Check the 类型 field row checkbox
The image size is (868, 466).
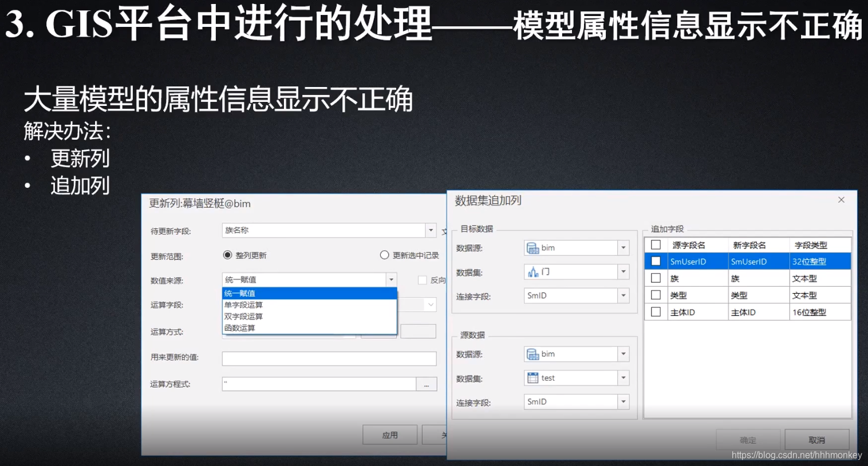(656, 295)
